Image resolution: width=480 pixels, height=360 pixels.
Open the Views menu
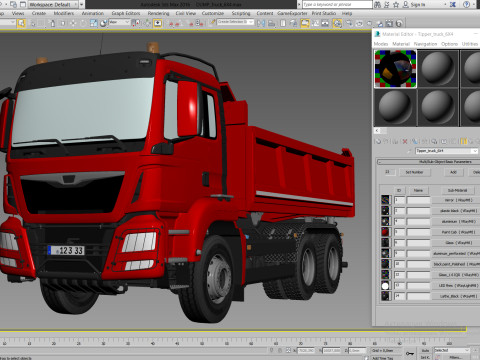click(18, 13)
